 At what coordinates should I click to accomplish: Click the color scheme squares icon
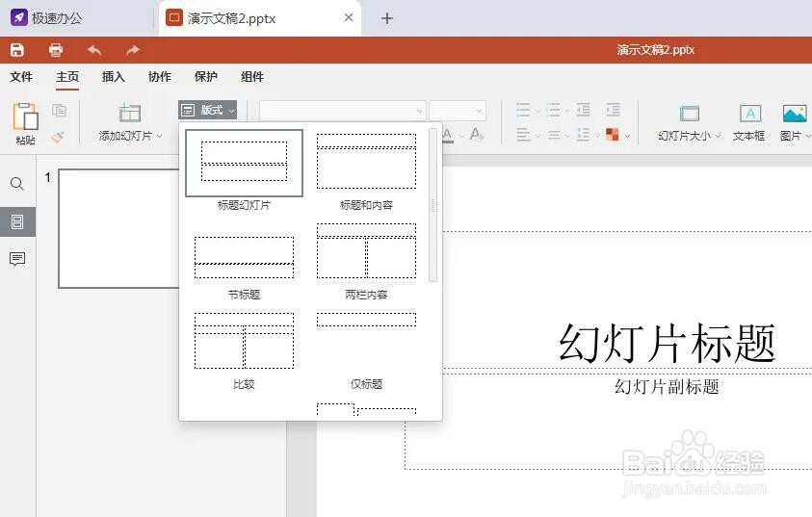click(x=613, y=135)
